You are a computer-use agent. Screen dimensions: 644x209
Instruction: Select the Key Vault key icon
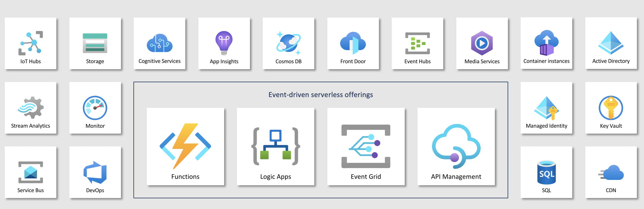[x=611, y=108]
